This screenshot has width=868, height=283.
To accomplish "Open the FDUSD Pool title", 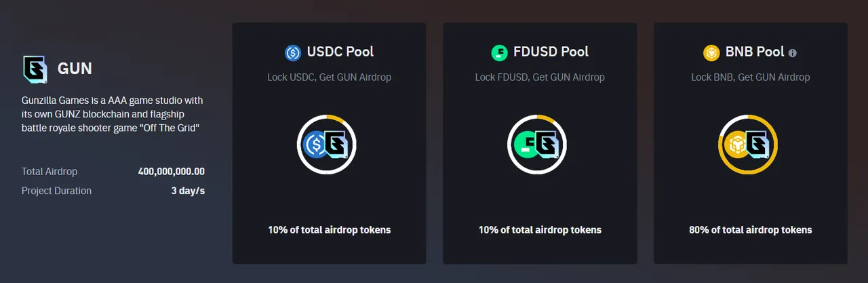I will (x=551, y=52).
